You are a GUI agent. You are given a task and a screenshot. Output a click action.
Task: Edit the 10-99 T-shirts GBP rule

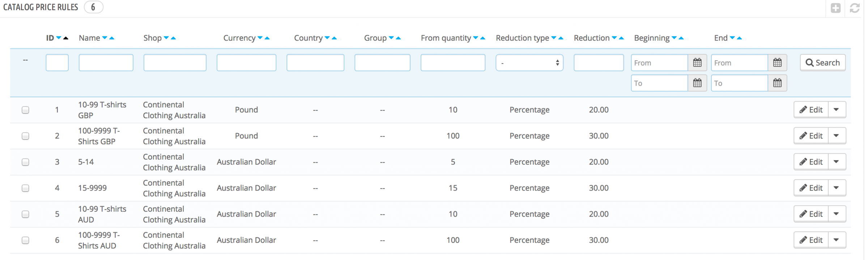pyautogui.click(x=811, y=110)
